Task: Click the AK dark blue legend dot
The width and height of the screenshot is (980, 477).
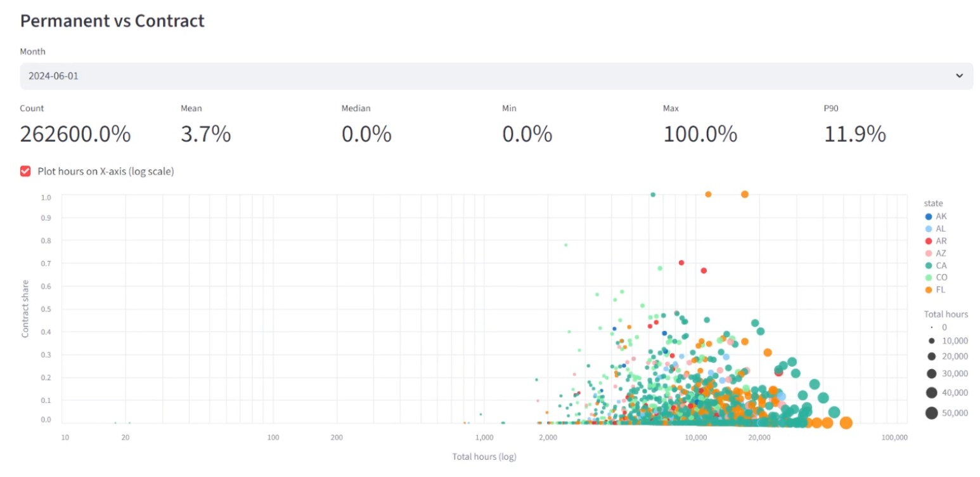Action: [x=929, y=216]
